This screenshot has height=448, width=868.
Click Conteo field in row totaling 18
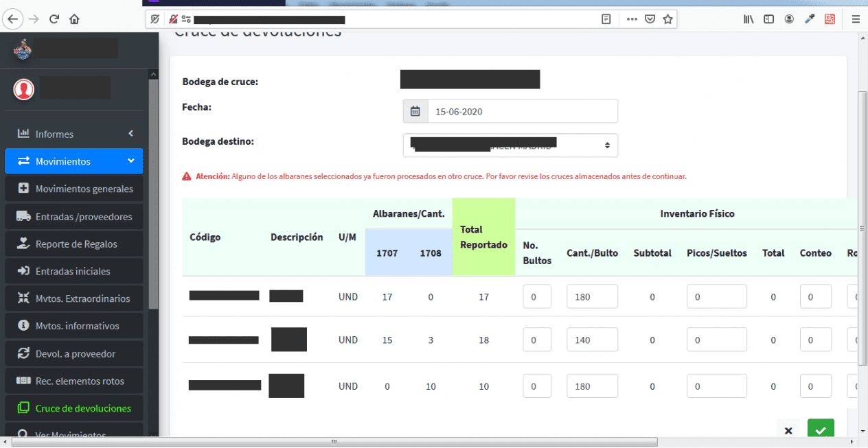(816, 340)
